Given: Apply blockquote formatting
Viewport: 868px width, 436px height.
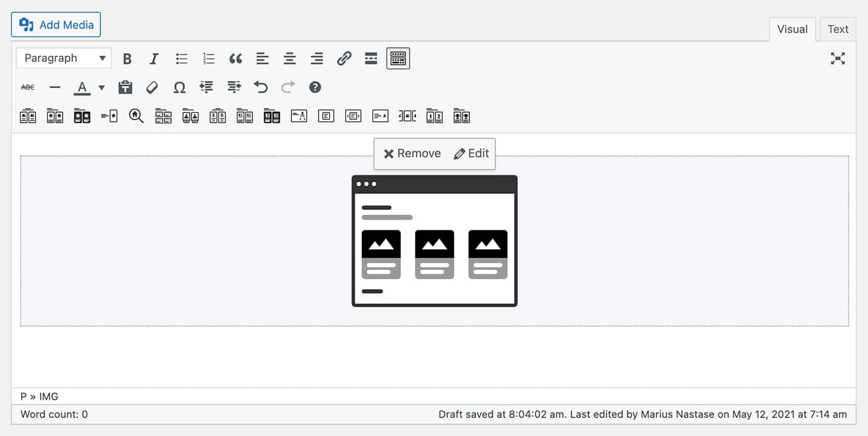Looking at the screenshot, I should tap(236, 59).
